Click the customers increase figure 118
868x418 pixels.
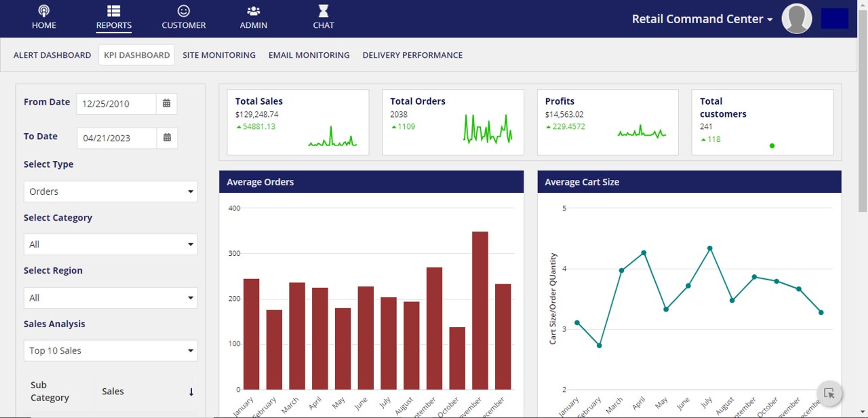pos(714,139)
